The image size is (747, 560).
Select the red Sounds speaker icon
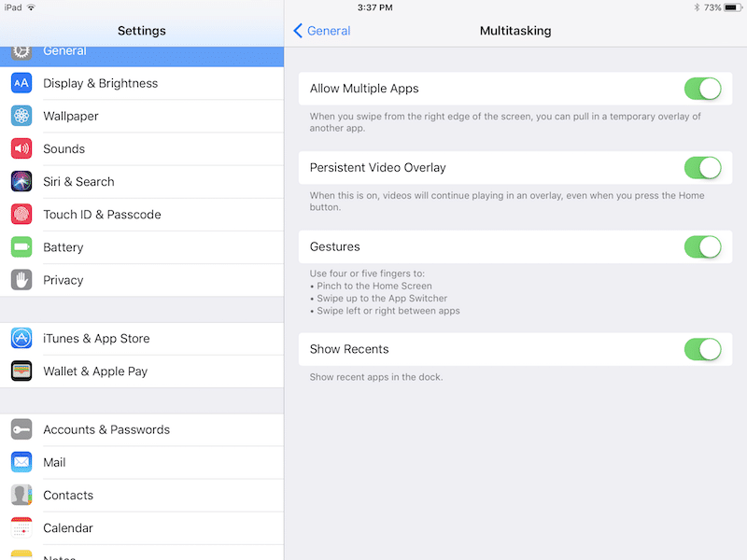(21, 148)
